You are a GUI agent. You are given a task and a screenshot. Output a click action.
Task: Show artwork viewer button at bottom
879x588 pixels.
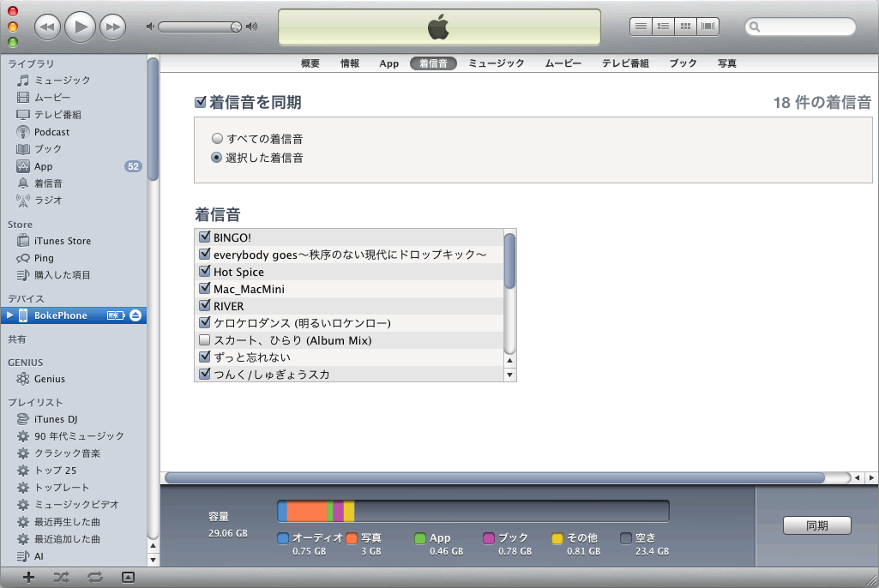tap(128, 578)
